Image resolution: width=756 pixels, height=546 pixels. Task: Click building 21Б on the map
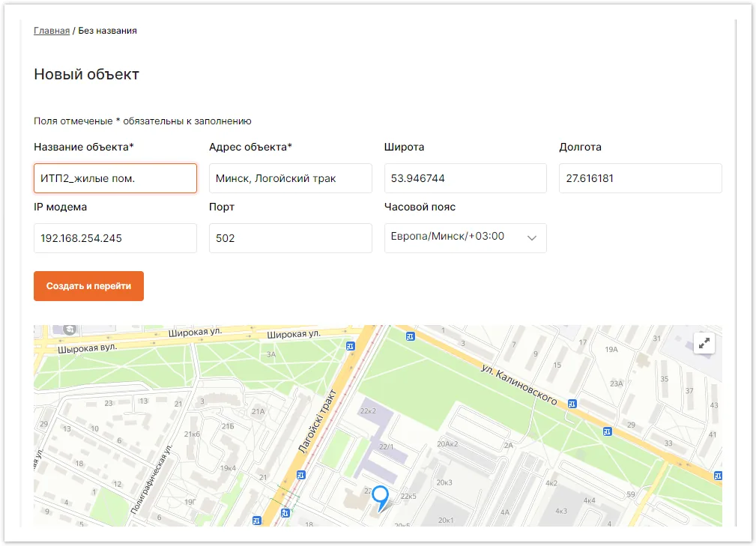[x=228, y=426]
